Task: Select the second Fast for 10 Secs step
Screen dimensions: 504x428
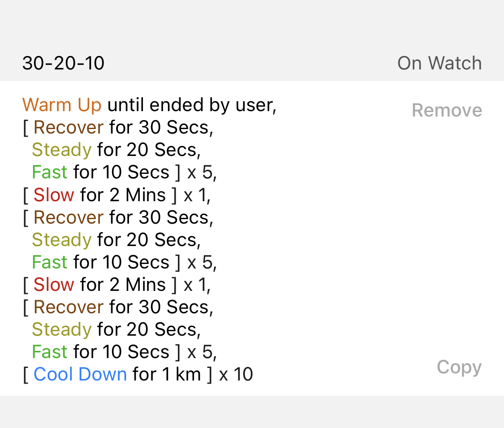Action: (100, 262)
